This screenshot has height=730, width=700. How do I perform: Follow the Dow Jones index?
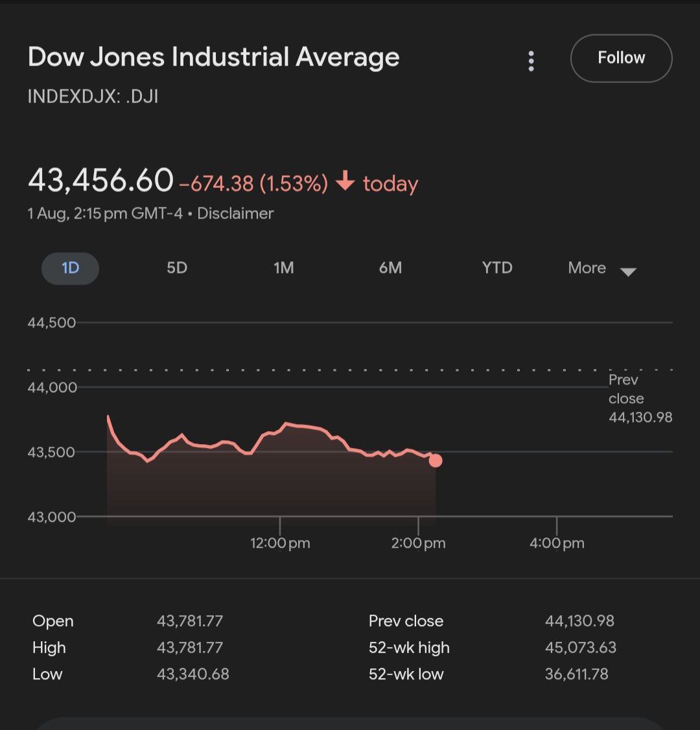pos(621,58)
